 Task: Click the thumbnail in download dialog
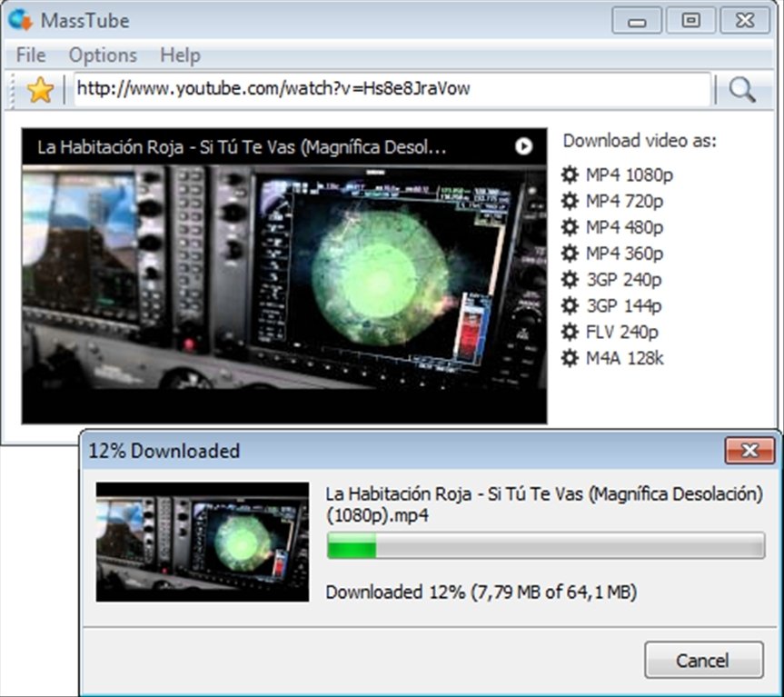[203, 542]
